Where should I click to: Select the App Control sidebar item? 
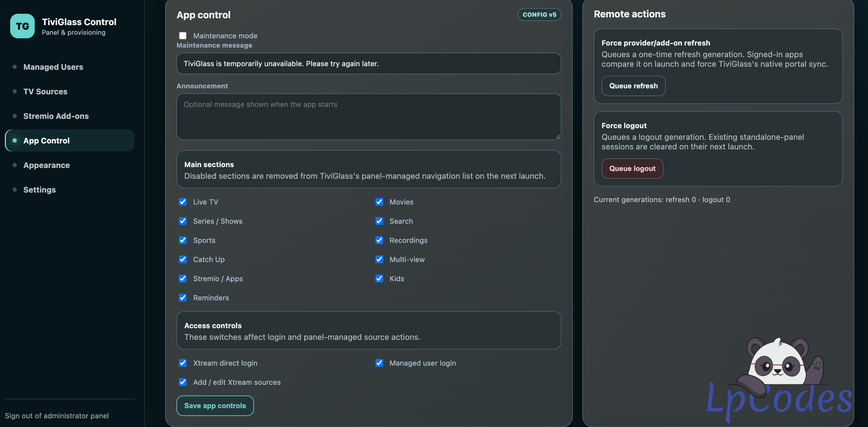coord(70,141)
